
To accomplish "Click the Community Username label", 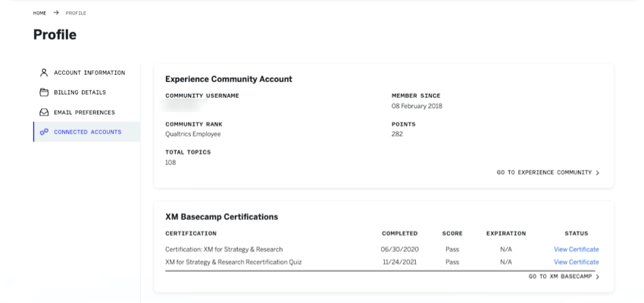I will coord(202,95).
